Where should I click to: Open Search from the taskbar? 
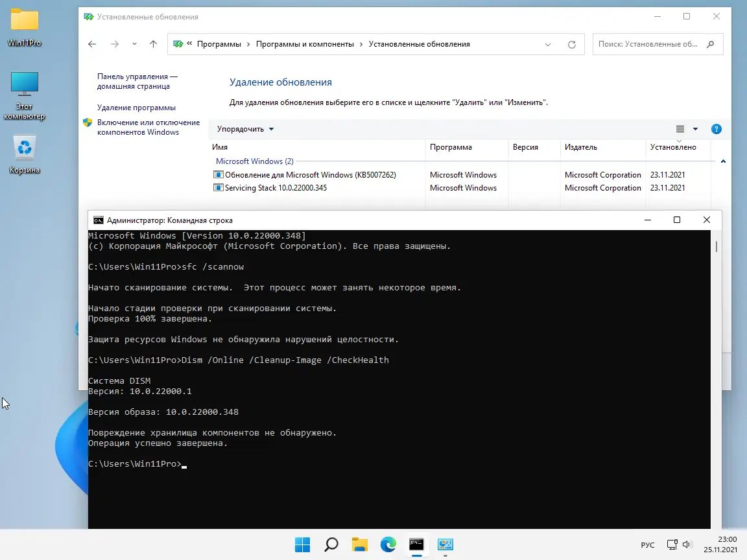(x=331, y=546)
